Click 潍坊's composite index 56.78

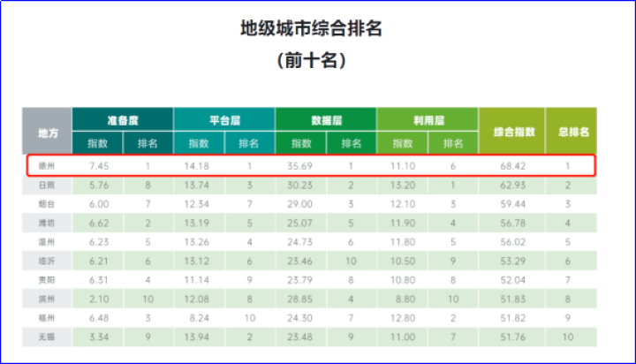pyautogui.click(x=512, y=223)
